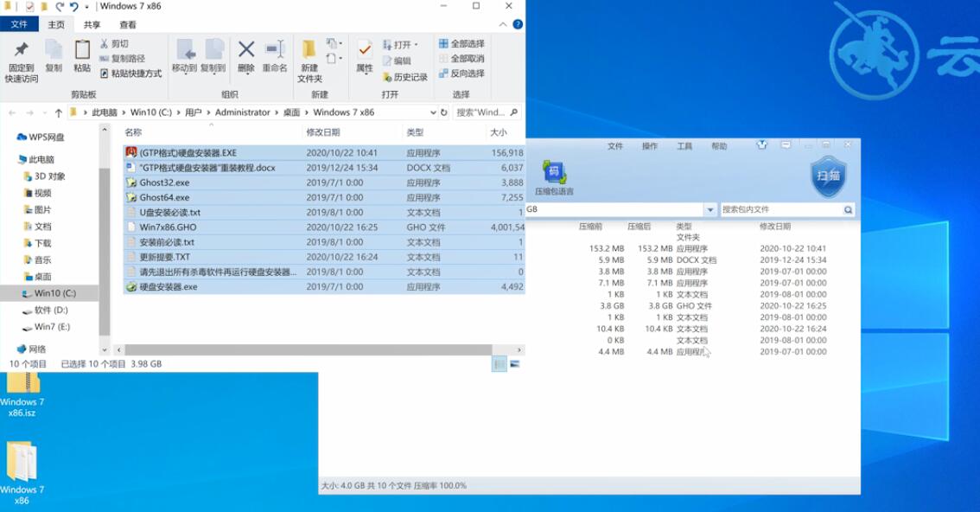Screen dimensions: 980x512
Task: Switch Explorer to the large icons view toggle
Action: pos(514,364)
